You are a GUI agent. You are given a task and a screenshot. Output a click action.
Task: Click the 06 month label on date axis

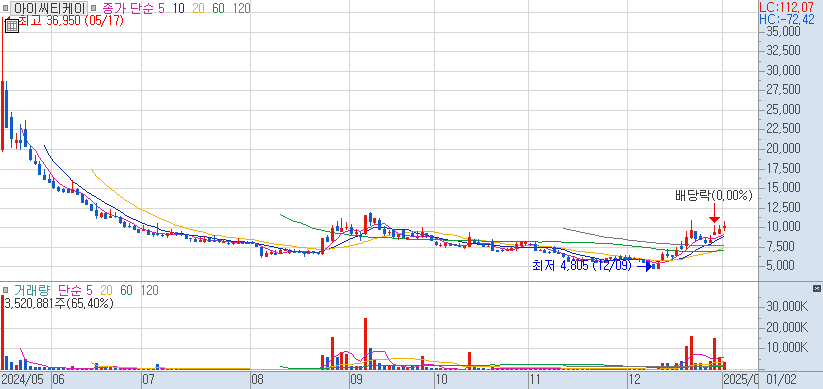click(x=58, y=380)
